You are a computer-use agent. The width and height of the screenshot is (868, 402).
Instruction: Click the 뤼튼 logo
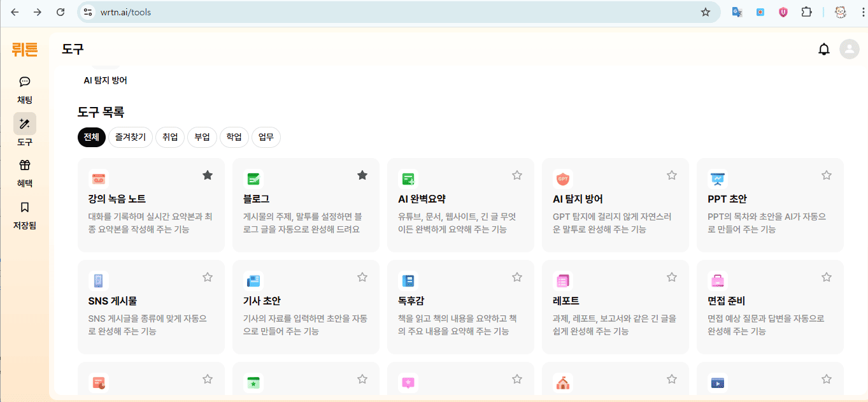[x=25, y=49]
